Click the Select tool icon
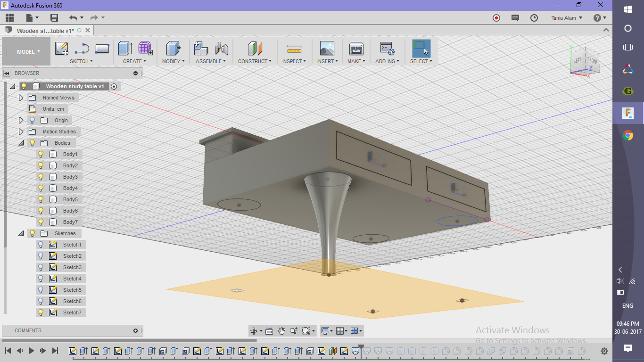Screen dimensions: 644x362 tap(421, 49)
